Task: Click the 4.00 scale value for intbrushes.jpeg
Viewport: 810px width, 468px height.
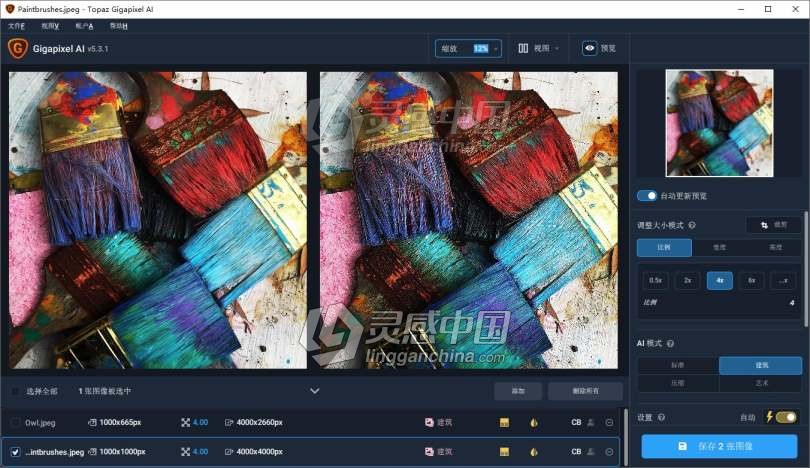Action: [x=200, y=451]
